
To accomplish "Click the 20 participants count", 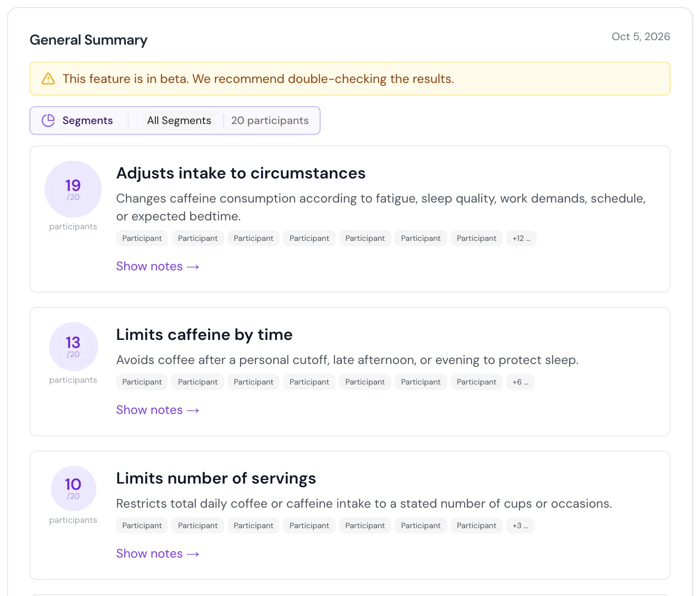I will [270, 120].
